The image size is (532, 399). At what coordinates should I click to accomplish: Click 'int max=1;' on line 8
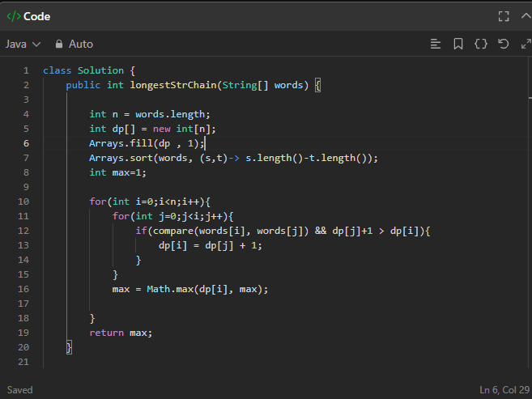(x=117, y=172)
